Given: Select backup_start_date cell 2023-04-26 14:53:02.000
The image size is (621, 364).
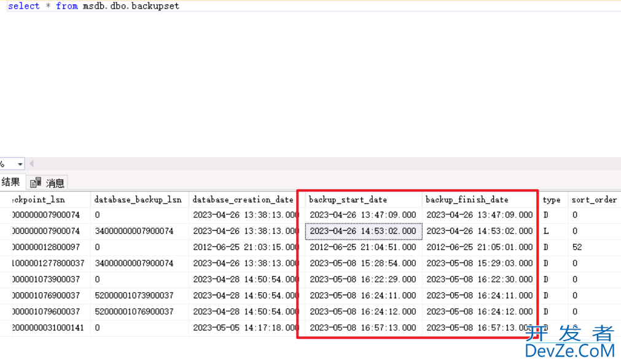Looking at the screenshot, I should (x=363, y=231).
